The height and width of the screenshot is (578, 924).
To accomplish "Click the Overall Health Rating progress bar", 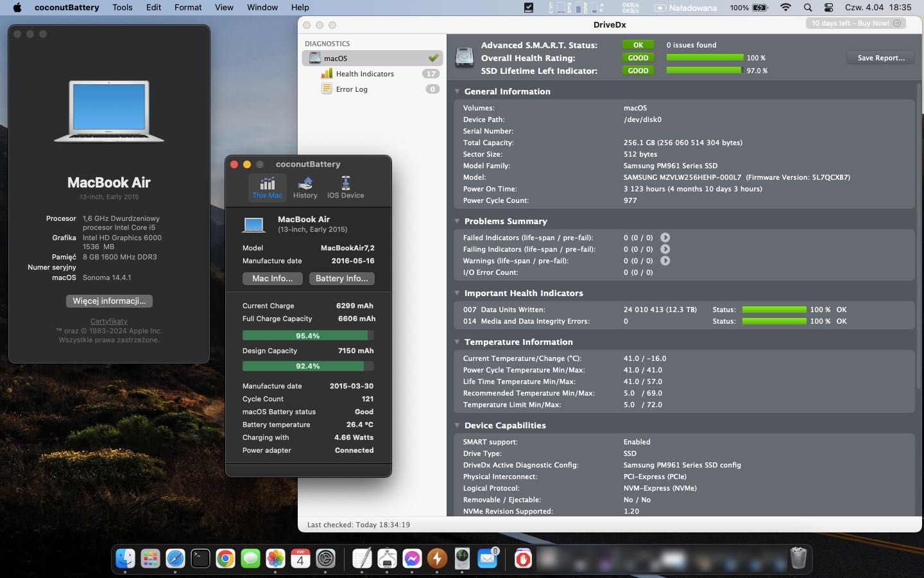I will [x=705, y=58].
